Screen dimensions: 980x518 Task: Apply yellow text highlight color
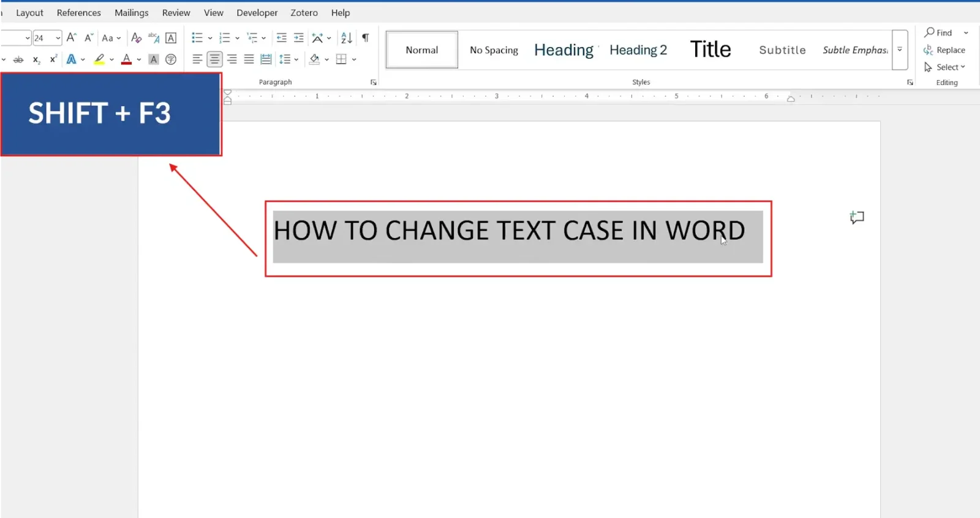99,59
